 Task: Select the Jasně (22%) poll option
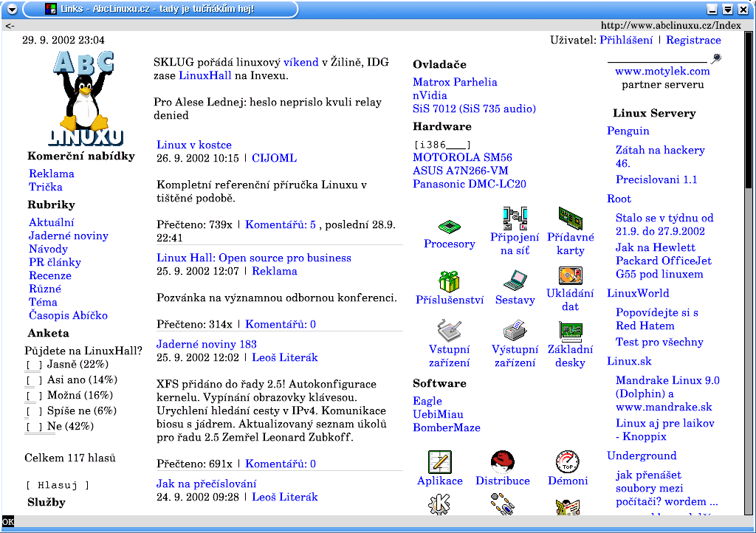click(x=34, y=365)
